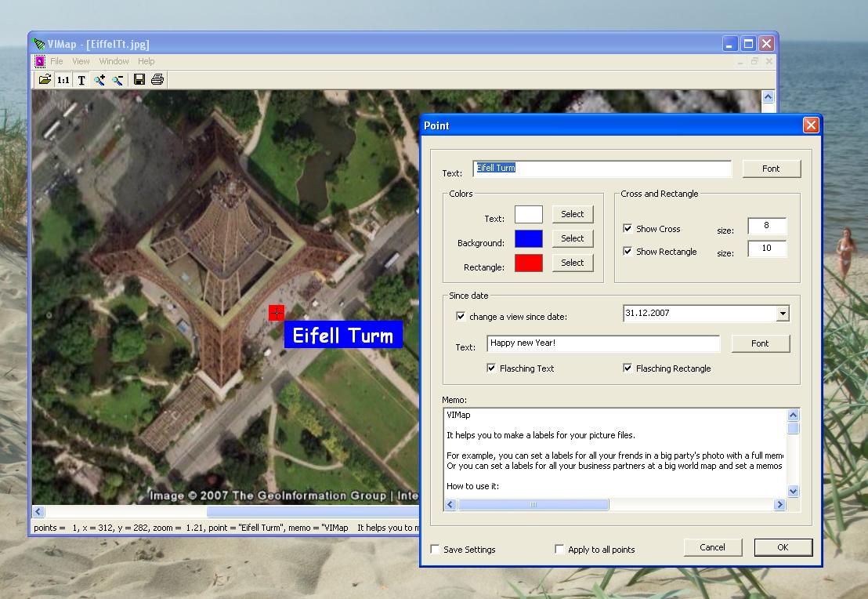Zoom in with the magnifier plus icon
Screen dimensions: 868x599
coord(99,79)
